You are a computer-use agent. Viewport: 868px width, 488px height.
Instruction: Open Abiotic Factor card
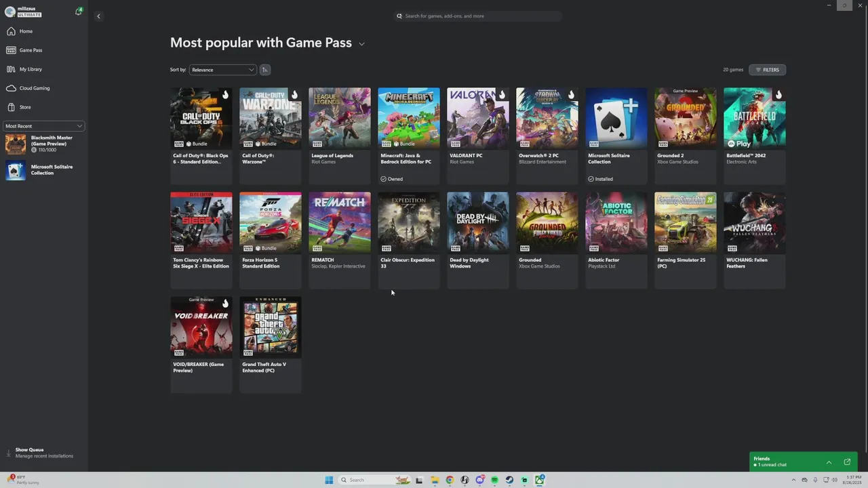[616, 240]
